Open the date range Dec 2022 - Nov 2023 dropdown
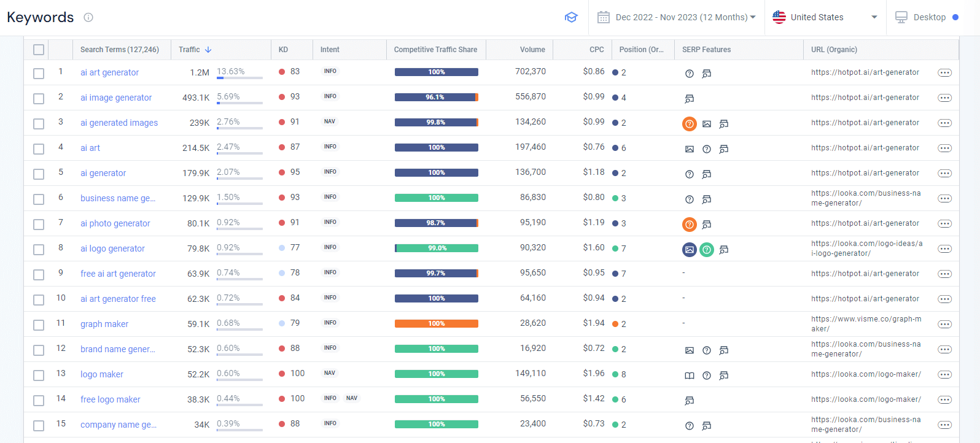980x443 pixels. click(x=676, y=17)
